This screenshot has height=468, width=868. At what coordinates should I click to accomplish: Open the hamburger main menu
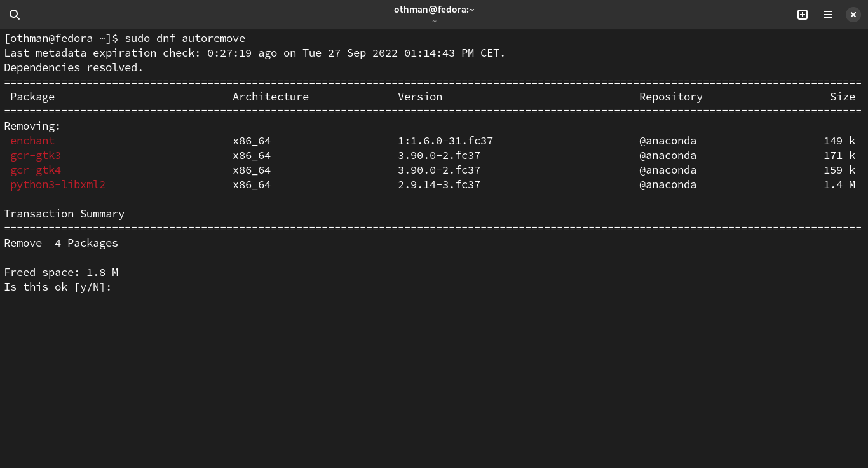[x=828, y=15]
